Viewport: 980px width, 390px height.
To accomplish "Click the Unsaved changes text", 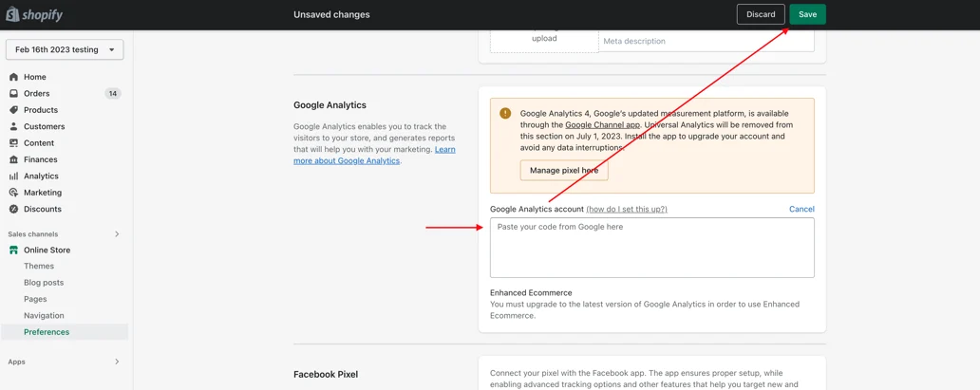I will click(331, 14).
